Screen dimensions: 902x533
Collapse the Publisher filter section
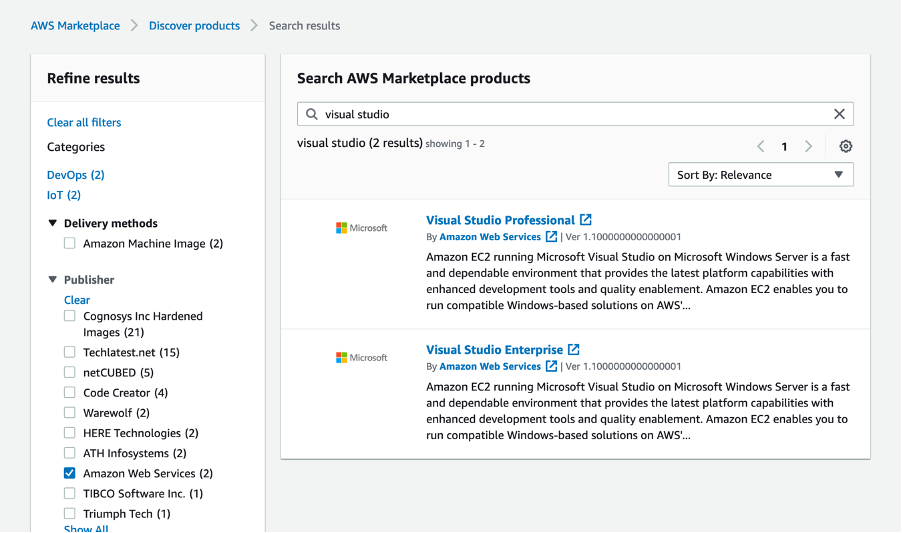53,280
